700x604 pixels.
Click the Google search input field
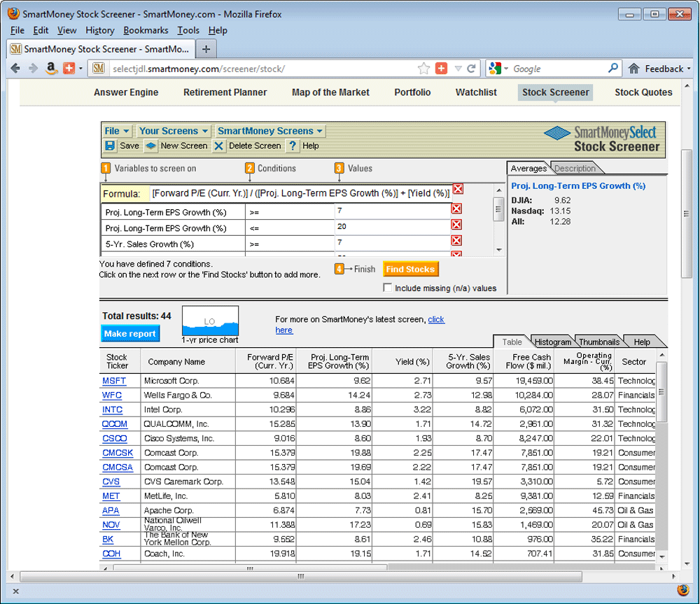[x=558, y=69]
